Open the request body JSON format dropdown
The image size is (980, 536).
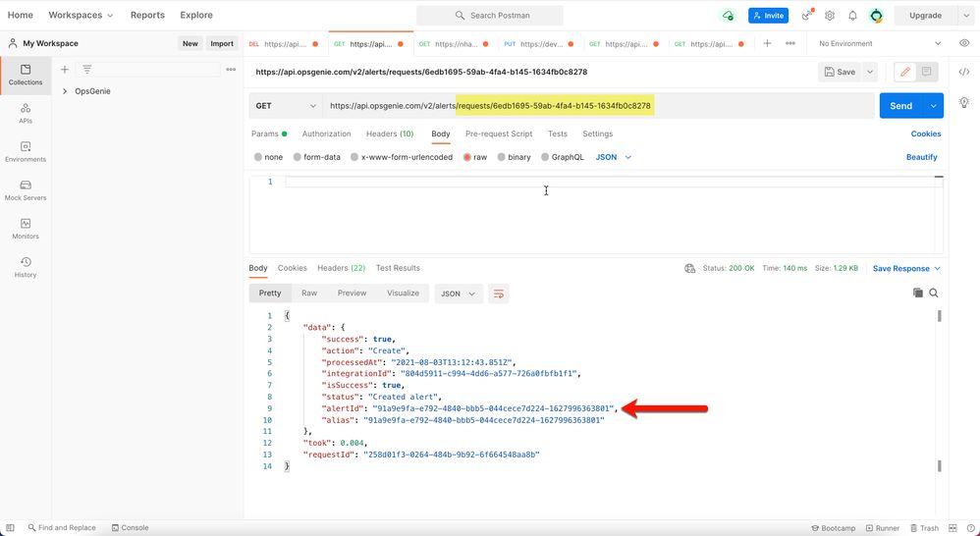point(613,157)
